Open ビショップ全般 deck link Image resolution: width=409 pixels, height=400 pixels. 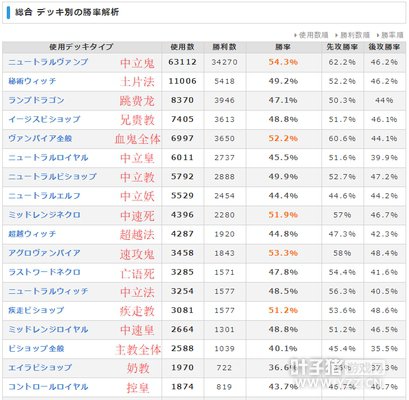coord(36,348)
